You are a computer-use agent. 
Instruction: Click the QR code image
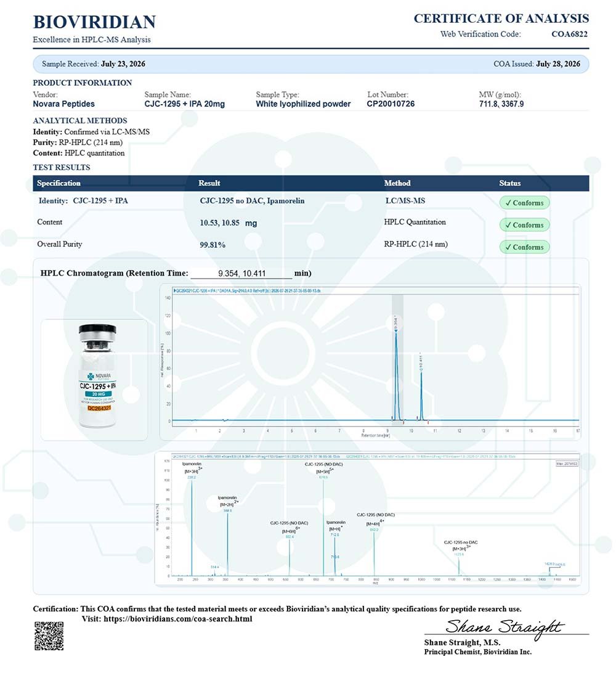(x=49, y=636)
